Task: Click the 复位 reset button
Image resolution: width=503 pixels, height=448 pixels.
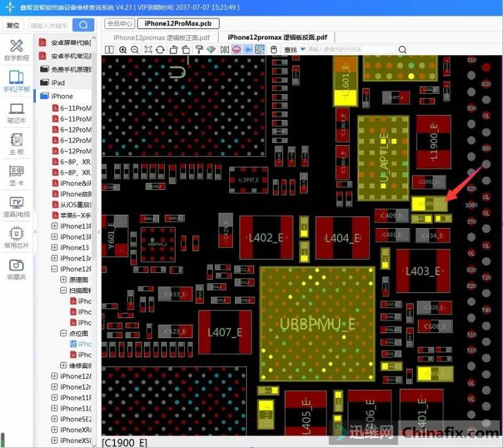Action: [13, 26]
